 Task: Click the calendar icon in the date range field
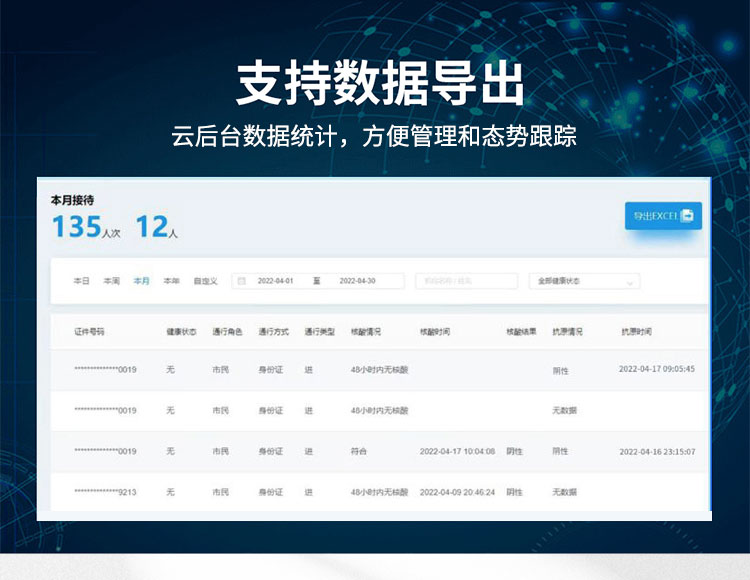pyautogui.click(x=242, y=282)
